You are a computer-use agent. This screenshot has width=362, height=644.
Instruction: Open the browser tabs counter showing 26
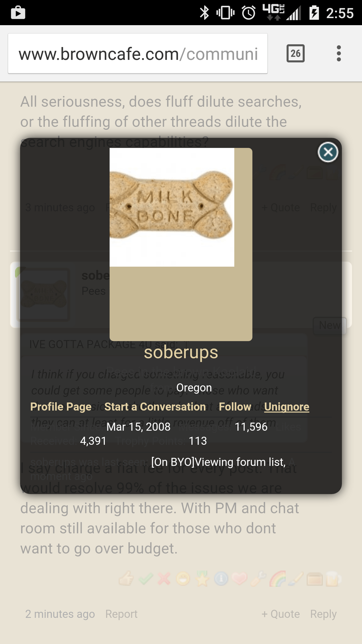[295, 53]
